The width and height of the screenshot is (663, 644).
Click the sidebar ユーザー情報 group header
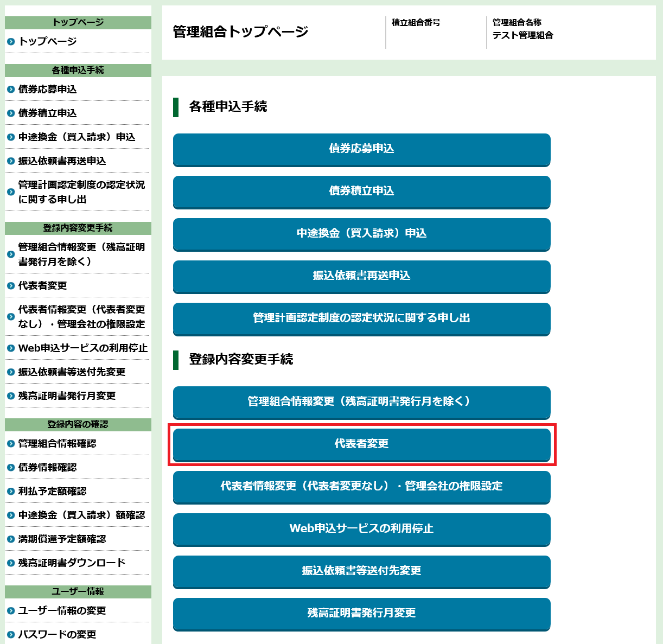[78, 591]
